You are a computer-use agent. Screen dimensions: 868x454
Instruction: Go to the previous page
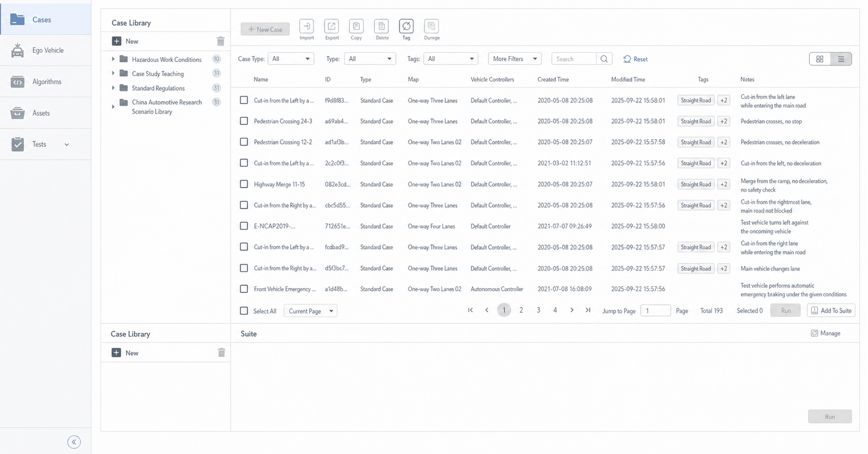487,310
